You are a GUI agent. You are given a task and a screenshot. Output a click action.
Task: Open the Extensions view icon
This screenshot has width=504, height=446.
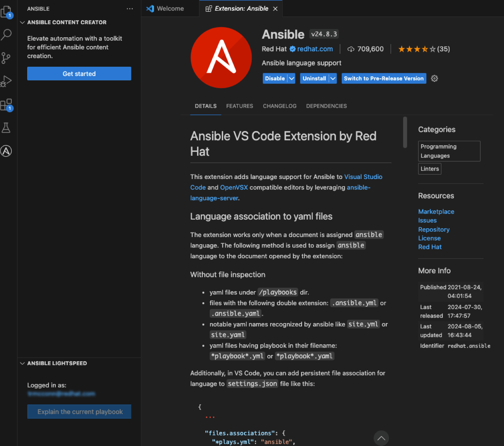[x=6, y=104]
